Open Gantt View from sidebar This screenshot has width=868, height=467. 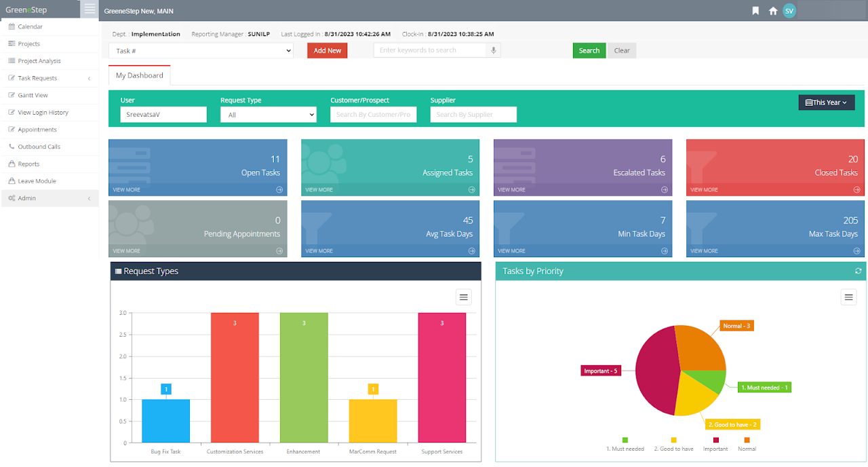pyautogui.click(x=33, y=96)
